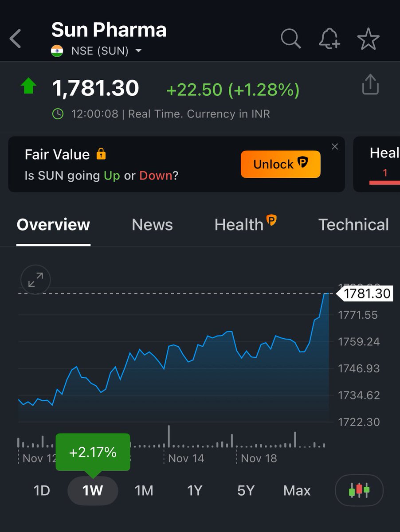Tap the India flag icon
Screen dimensions: 400x532
tap(57, 51)
